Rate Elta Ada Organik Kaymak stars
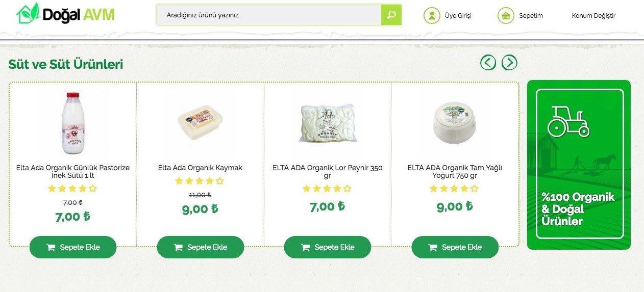The width and height of the screenshot is (644, 292). (200, 181)
